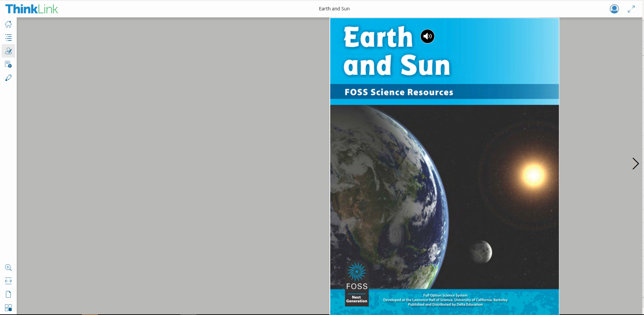644x315 pixels.
Task: Click the FOSS Science Resources banner
Action: (399, 92)
